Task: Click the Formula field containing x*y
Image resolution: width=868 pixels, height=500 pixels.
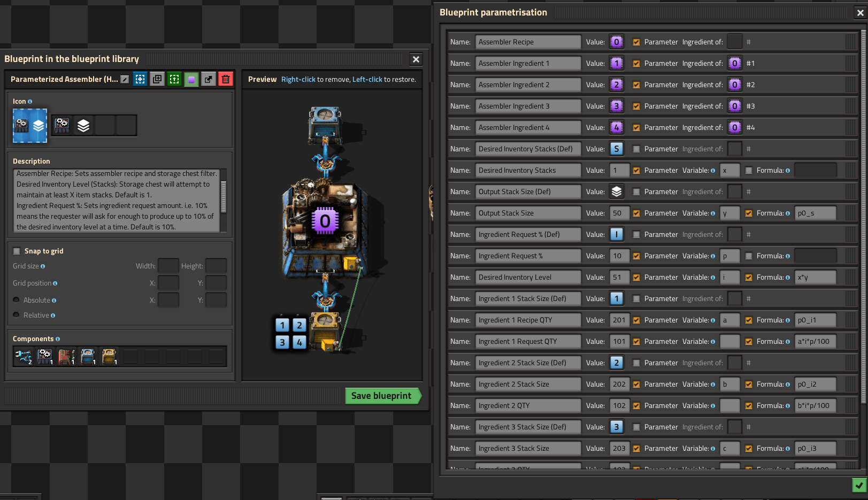Action: coord(815,277)
